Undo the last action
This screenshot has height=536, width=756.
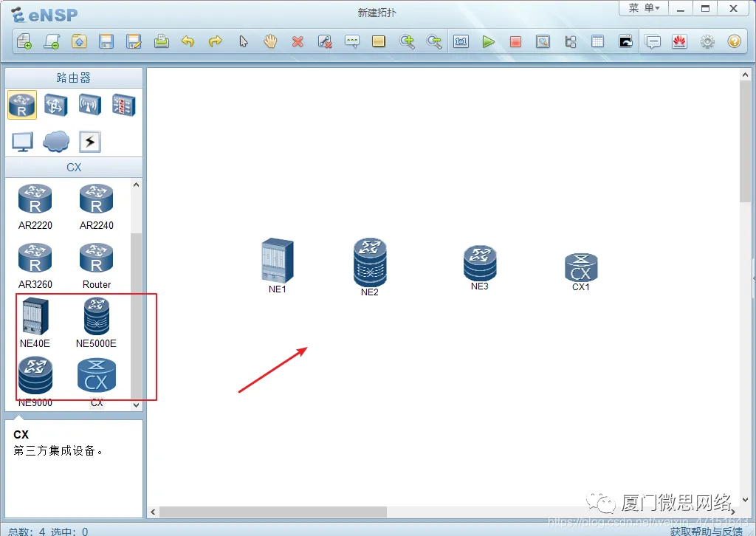(188, 41)
